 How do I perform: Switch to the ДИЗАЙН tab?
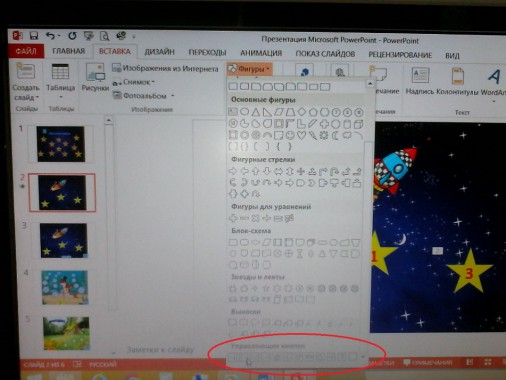pos(159,52)
